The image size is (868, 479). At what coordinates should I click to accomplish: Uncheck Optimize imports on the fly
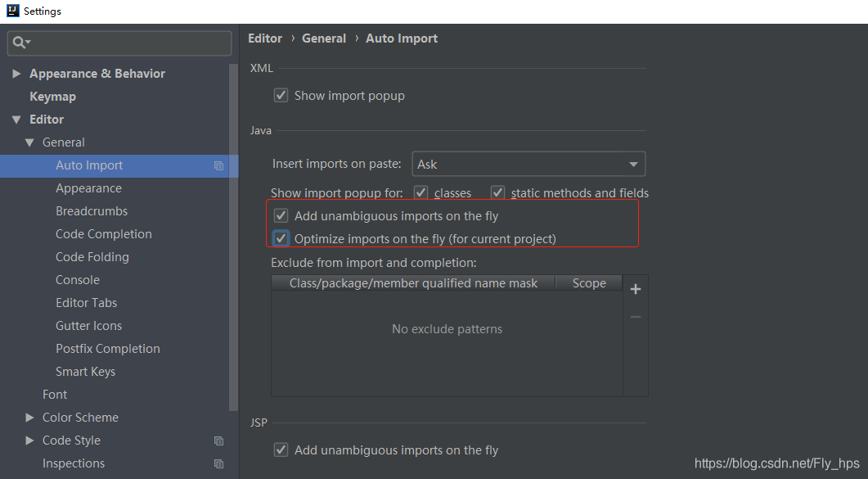click(281, 239)
